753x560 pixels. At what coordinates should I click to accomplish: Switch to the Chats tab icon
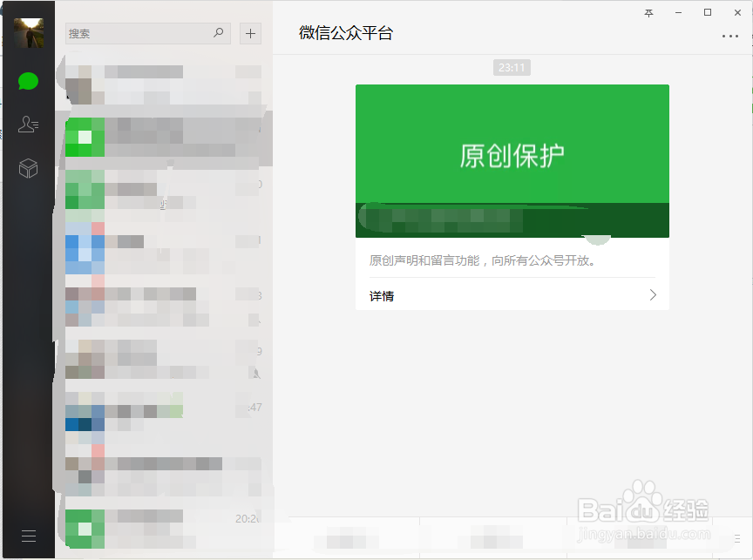[29, 82]
